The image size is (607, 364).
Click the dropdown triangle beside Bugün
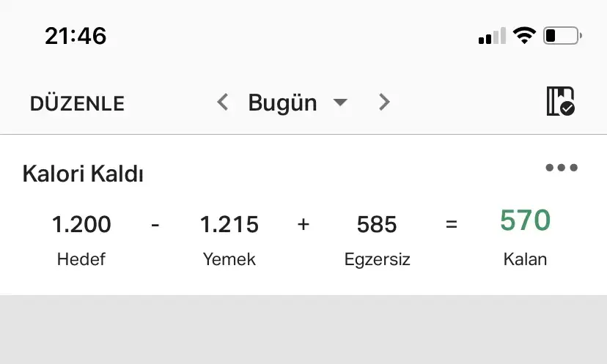pos(339,103)
